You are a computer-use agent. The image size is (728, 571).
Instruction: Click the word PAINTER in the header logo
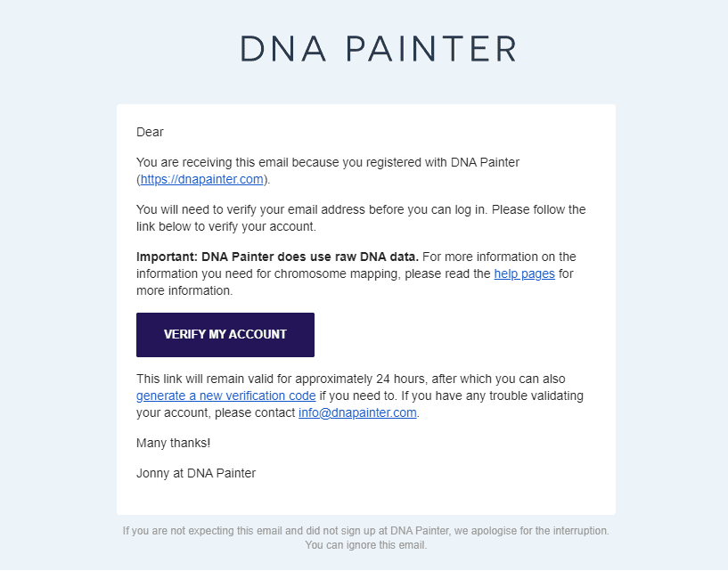pos(431,49)
